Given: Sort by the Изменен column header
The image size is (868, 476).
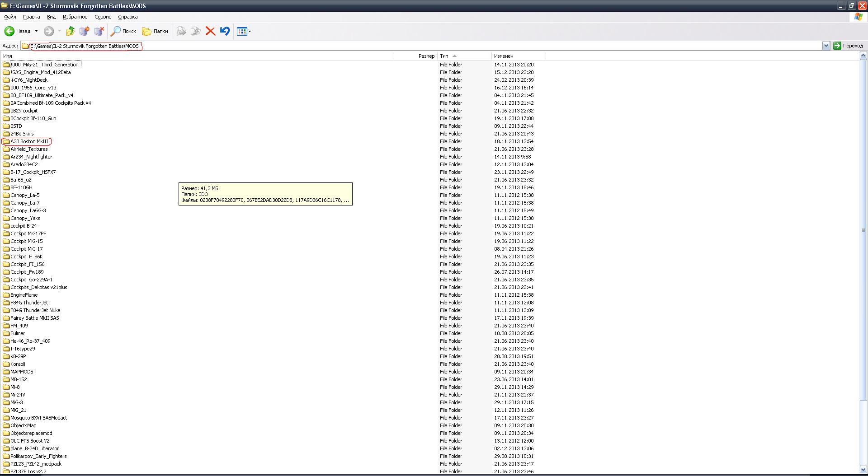Looking at the screenshot, I should (519, 56).
